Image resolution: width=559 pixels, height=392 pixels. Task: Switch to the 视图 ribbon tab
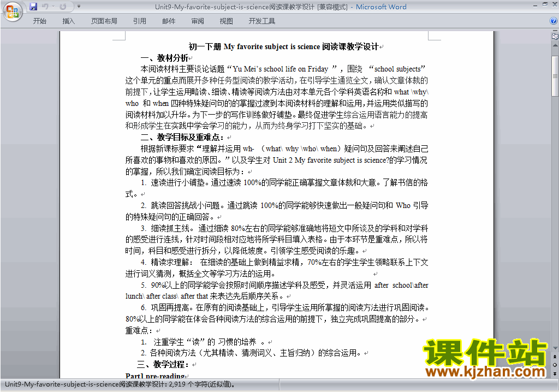pos(227,21)
